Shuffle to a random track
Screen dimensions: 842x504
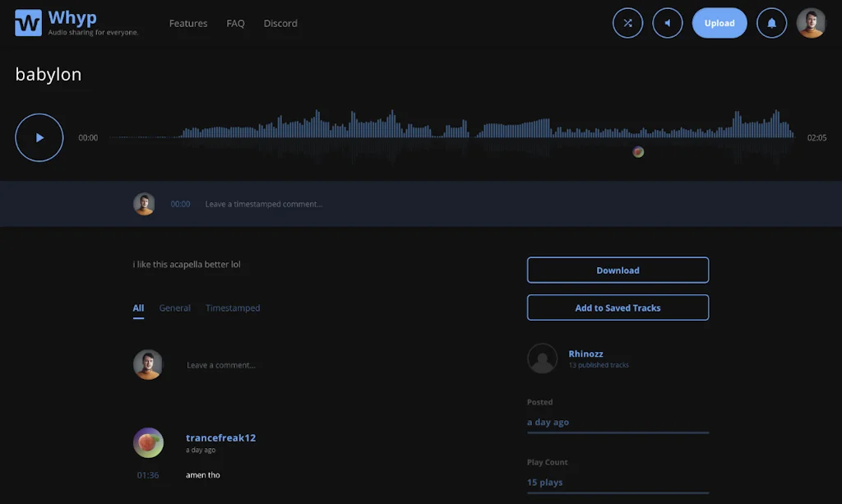click(627, 23)
